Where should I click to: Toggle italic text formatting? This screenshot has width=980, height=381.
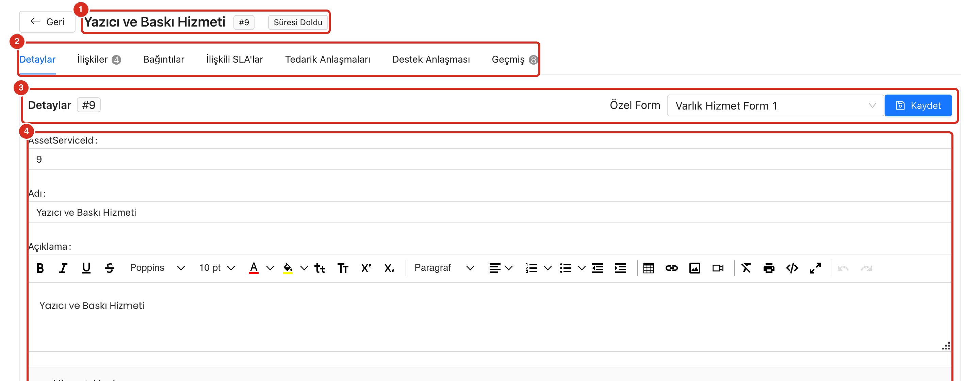coord(63,268)
